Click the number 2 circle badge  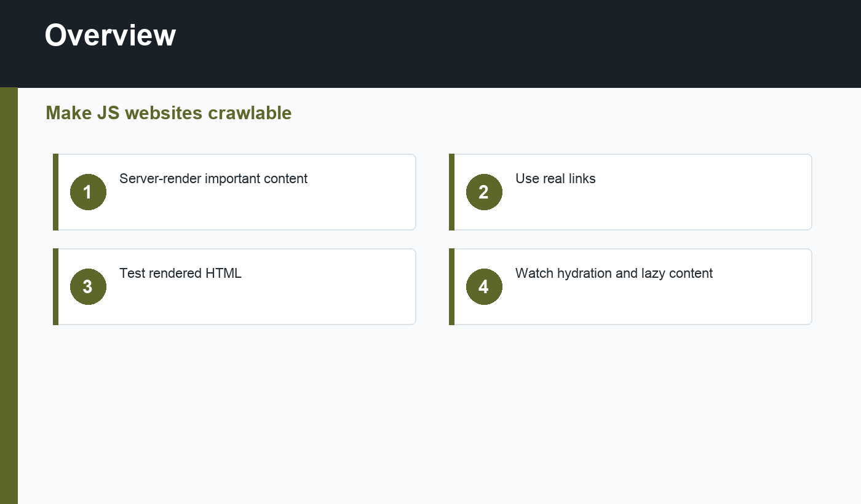[x=484, y=192]
